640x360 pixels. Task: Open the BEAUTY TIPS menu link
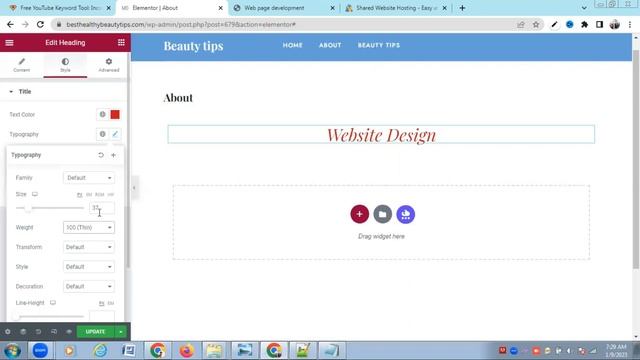379,45
